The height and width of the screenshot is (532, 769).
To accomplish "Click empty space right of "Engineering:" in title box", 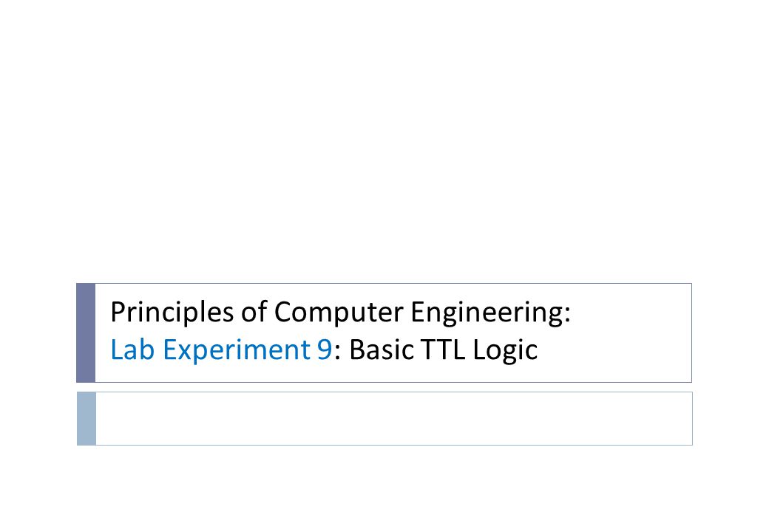I will (x=630, y=312).
